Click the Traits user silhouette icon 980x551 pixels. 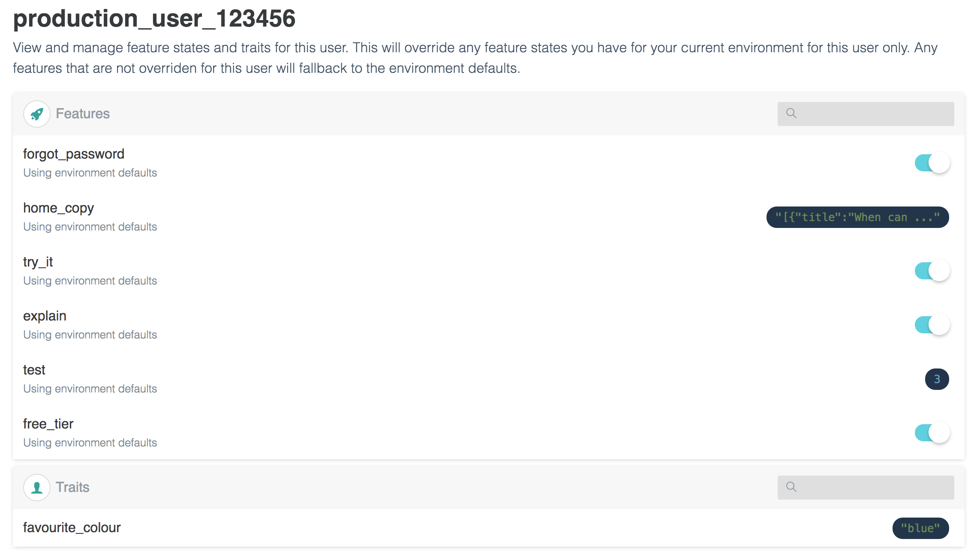(x=37, y=488)
